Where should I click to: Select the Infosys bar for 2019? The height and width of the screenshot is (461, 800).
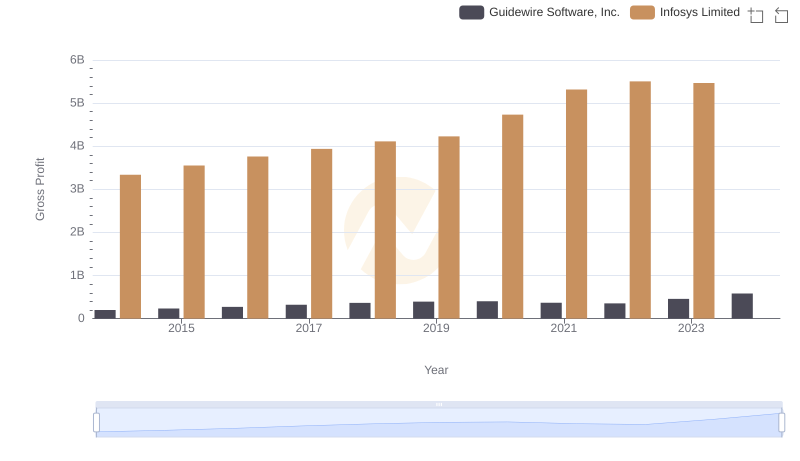tap(449, 227)
